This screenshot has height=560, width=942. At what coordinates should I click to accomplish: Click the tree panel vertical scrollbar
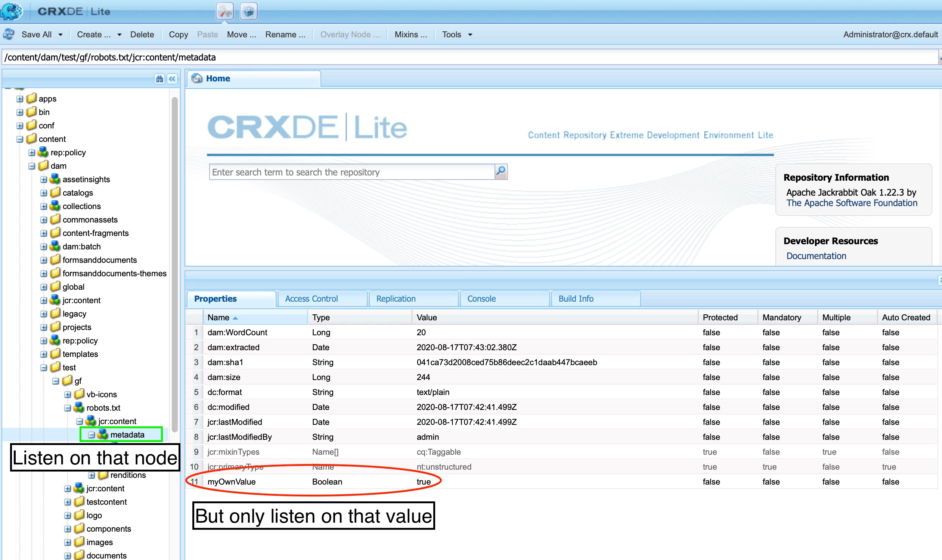pos(174,264)
